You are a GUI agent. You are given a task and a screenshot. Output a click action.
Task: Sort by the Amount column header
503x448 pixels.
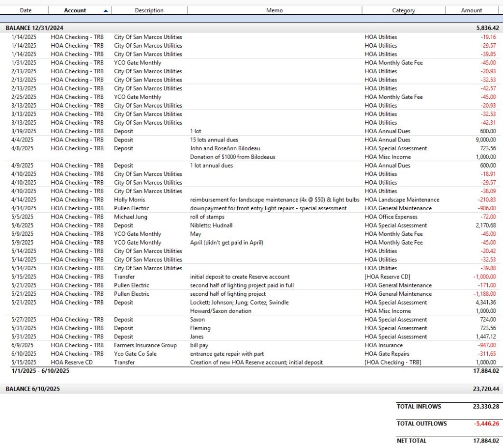pos(472,10)
